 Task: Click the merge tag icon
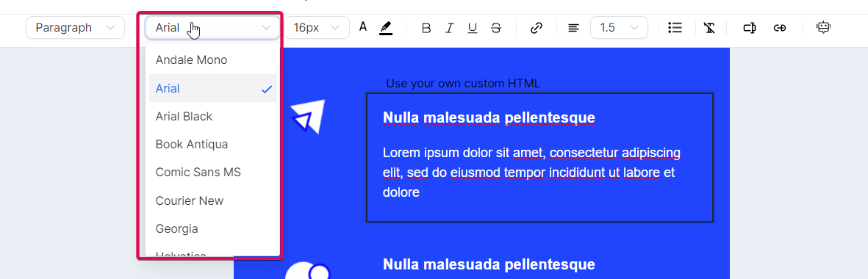click(x=750, y=28)
